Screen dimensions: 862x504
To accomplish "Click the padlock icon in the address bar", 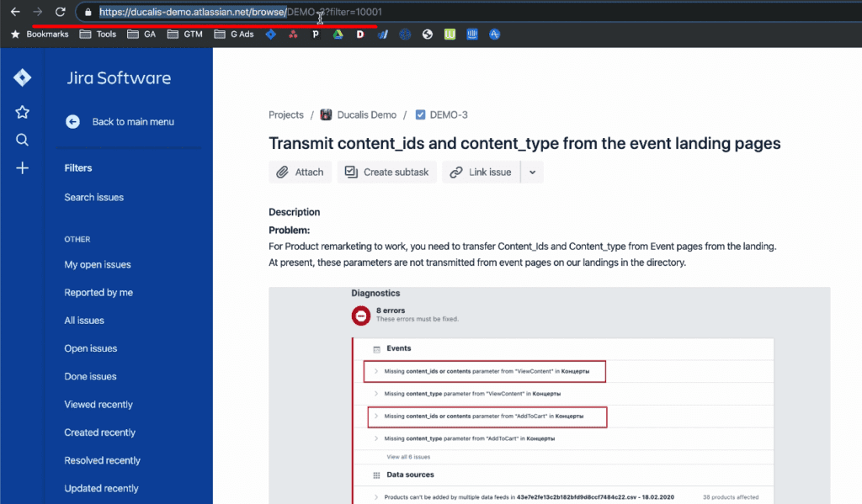I will [88, 12].
